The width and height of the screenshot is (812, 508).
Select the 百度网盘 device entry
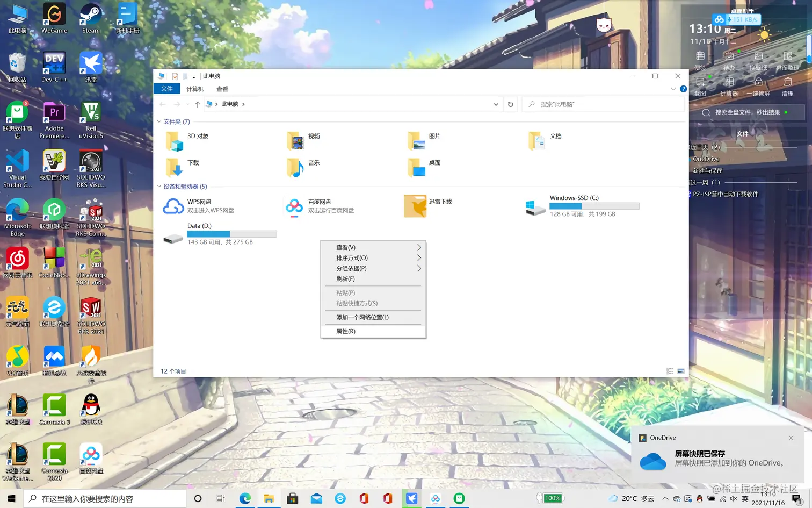click(319, 206)
